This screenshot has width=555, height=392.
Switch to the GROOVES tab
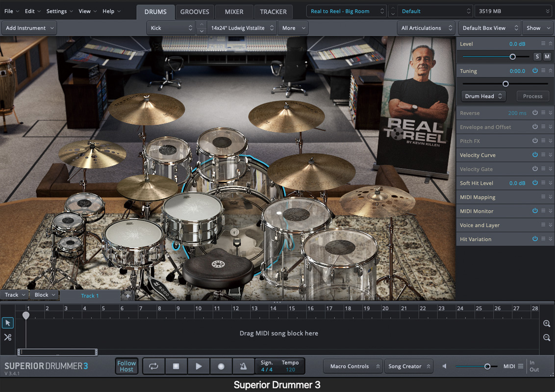tap(195, 11)
